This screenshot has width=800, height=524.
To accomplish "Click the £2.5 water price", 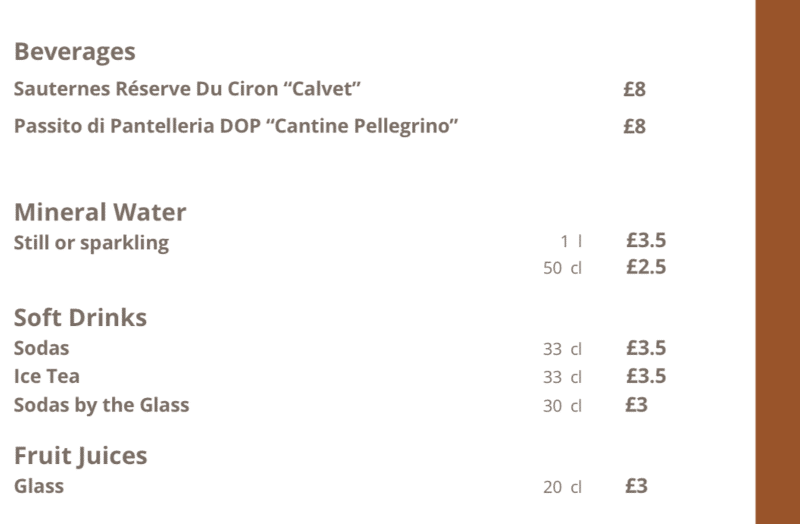I will (646, 267).
